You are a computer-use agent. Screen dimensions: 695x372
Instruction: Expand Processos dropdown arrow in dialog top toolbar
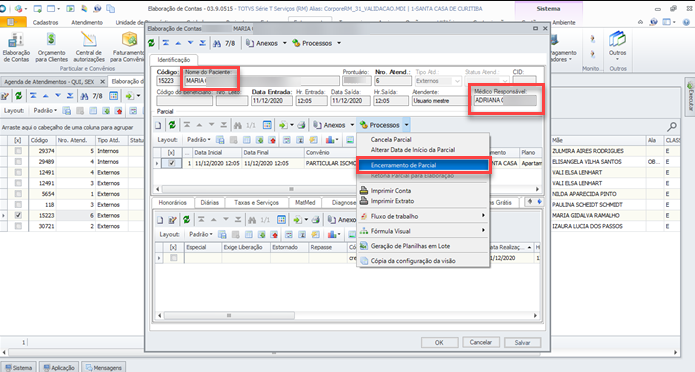339,43
